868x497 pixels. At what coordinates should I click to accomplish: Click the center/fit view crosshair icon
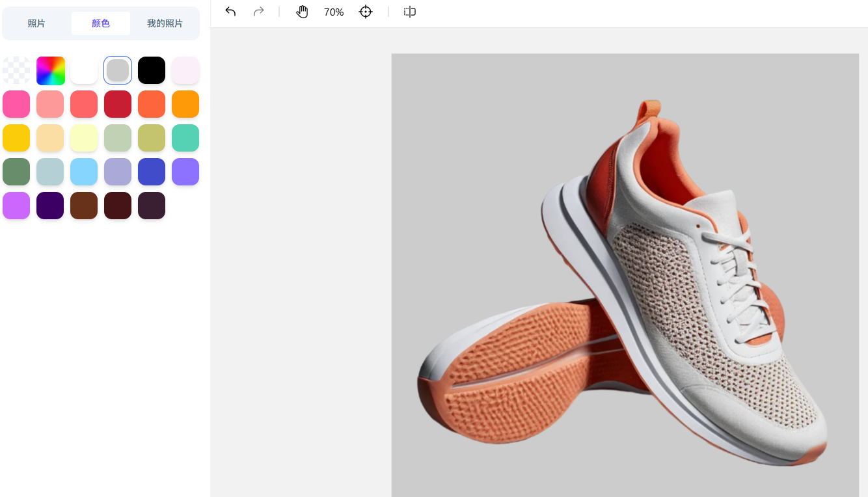click(366, 12)
